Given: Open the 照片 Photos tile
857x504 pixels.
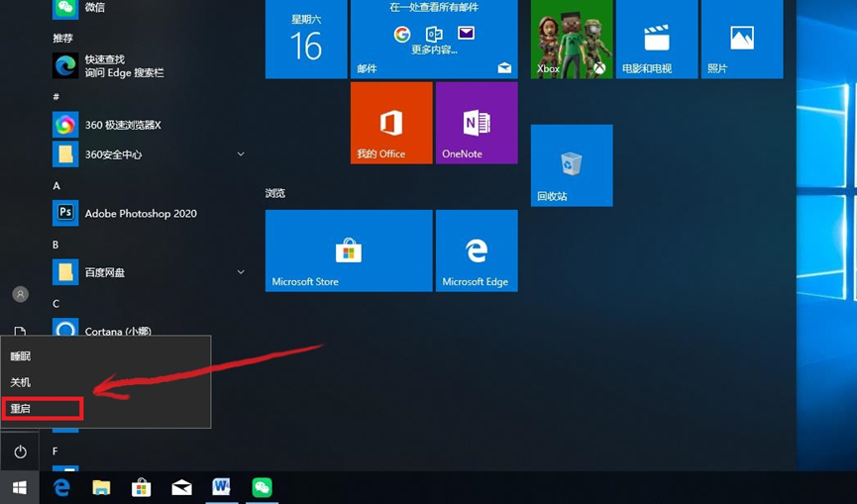Looking at the screenshot, I should click(x=742, y=39).
